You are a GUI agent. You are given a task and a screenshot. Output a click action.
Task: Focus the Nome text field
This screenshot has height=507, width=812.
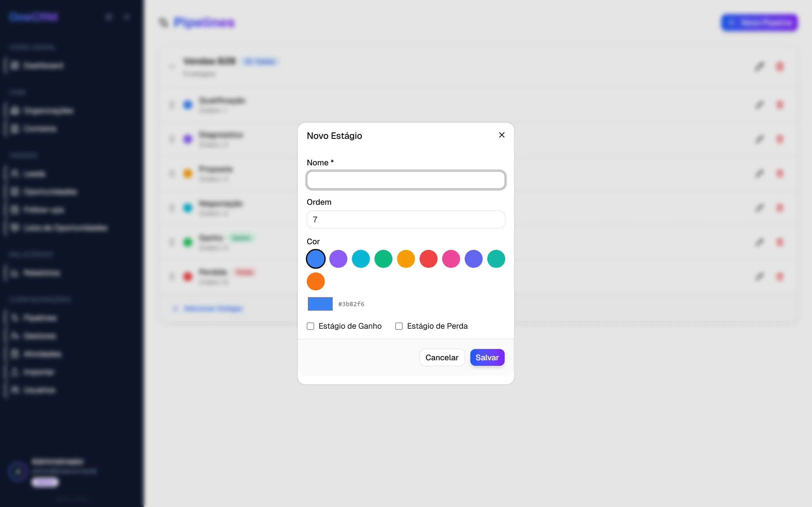[x=406, y=180]
